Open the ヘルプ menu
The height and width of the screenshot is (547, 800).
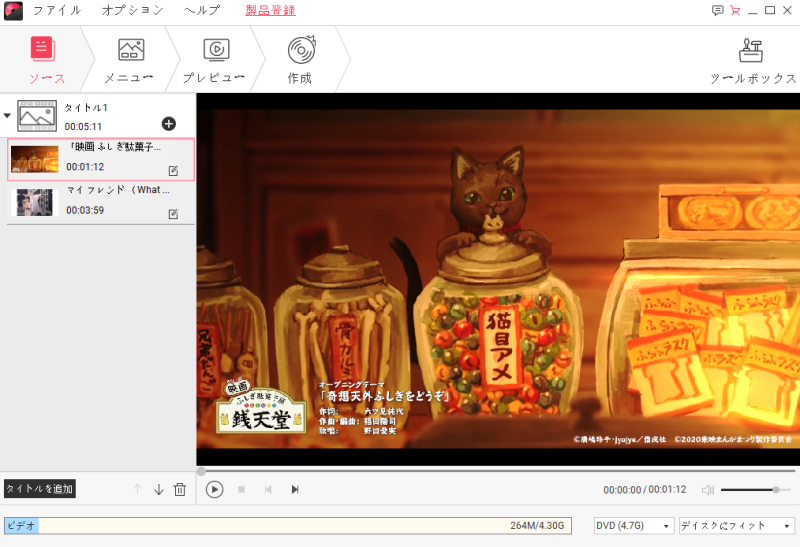202,10
